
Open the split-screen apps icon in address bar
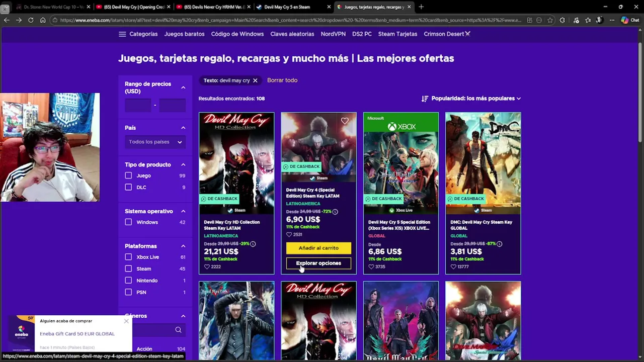click(529, 20)
